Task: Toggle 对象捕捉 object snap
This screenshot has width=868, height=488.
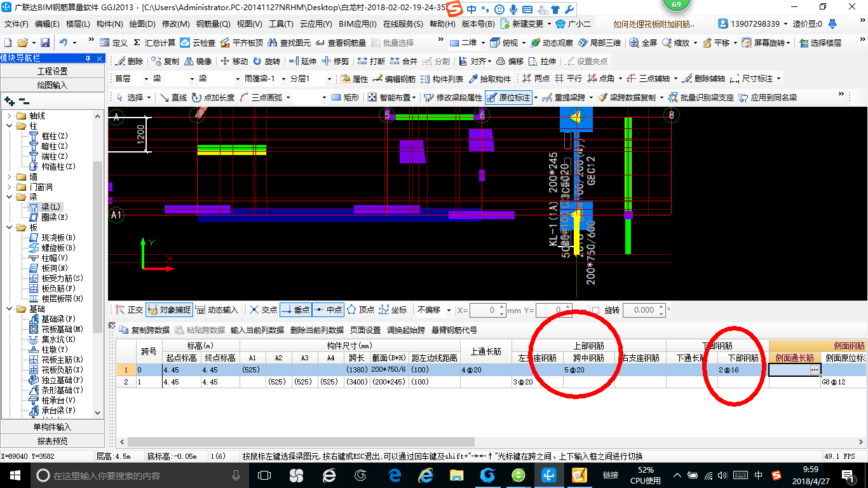Action: 169,310
